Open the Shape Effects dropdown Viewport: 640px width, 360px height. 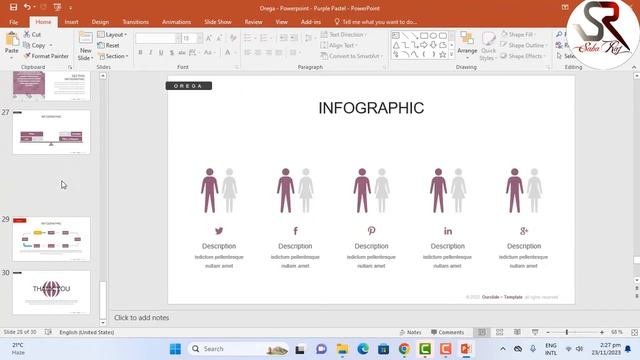[523, 56]
